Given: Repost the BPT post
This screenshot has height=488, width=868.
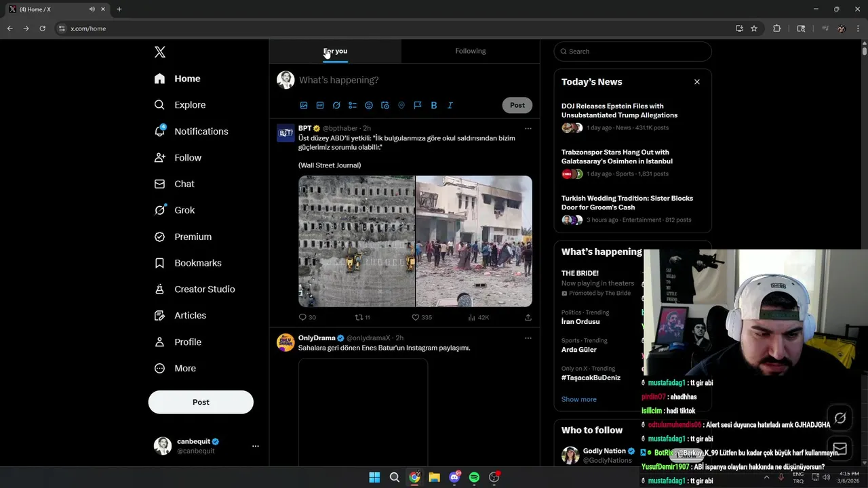Looking at the screenshot, I should point(363,317).
